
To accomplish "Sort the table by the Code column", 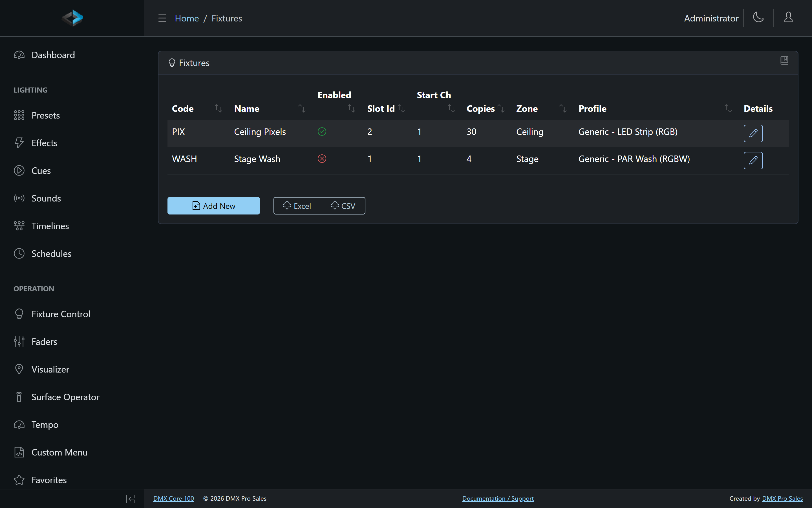I will 218,108.
